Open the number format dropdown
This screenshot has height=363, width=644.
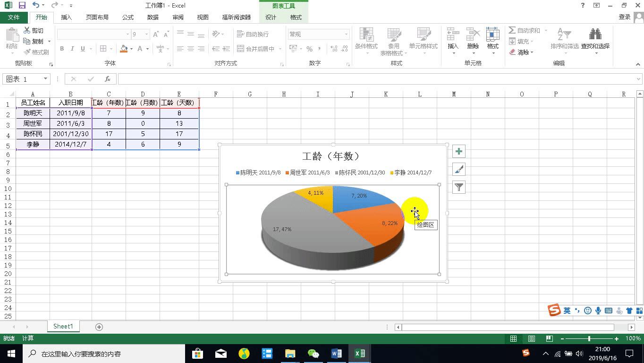tap(346, 35)
